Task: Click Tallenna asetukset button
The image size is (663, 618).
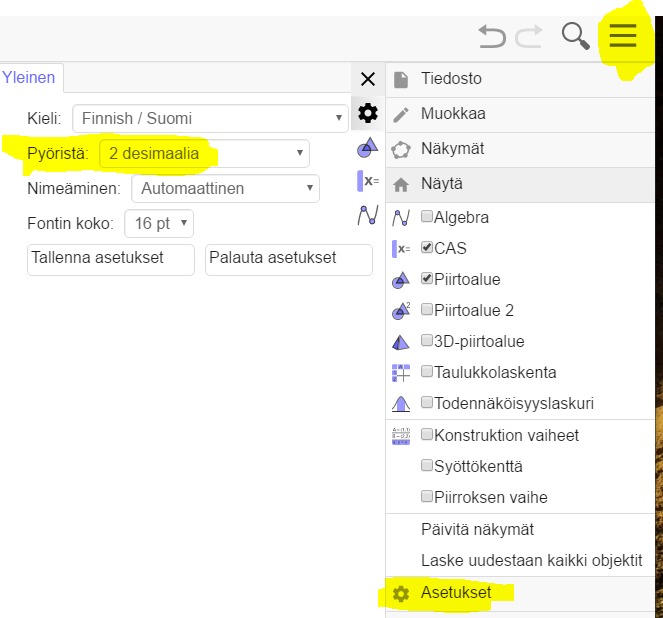Action: tap(111, 260)
